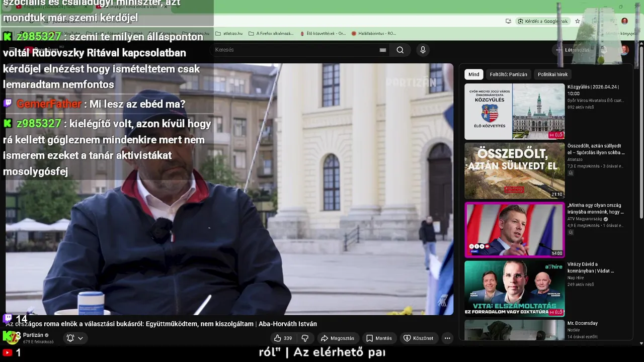Expand the subscription notification bell dropdown
This screenshot has width=644, height=362.
coord(74,338)
